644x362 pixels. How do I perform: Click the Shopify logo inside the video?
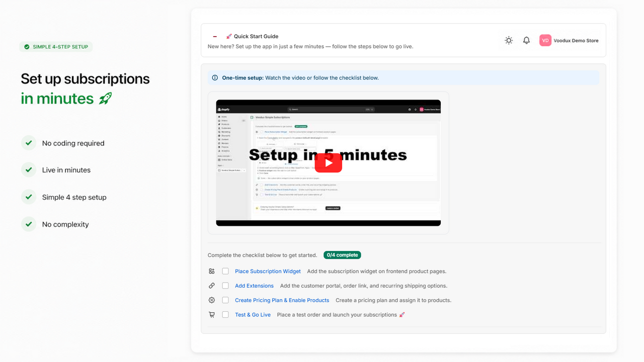[x=223, y=109]
